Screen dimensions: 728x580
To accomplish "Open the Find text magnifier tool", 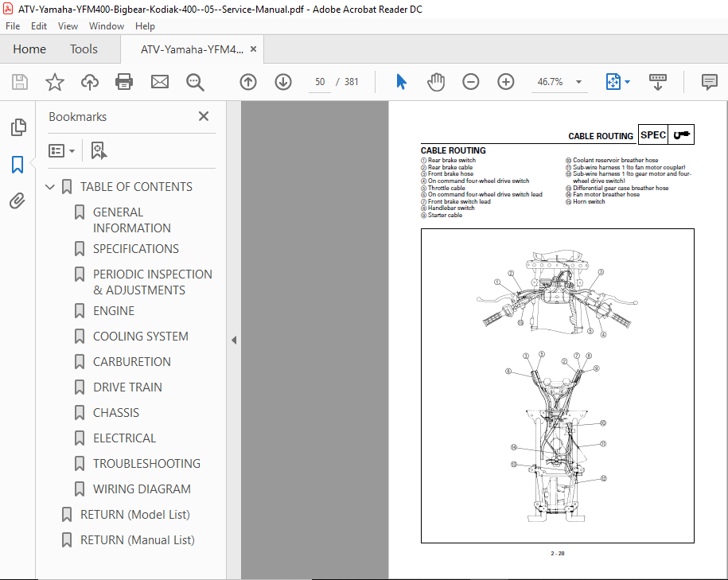I will coord(195,82).
